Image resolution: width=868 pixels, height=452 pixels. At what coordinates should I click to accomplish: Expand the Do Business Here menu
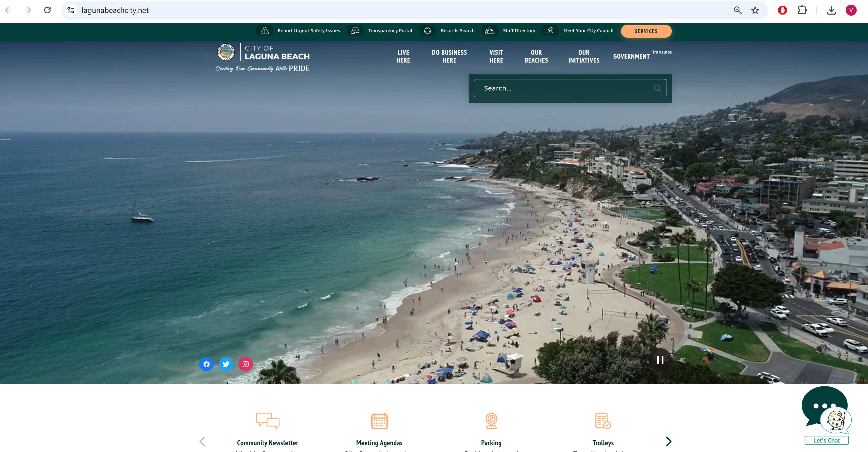pos(449,56)
